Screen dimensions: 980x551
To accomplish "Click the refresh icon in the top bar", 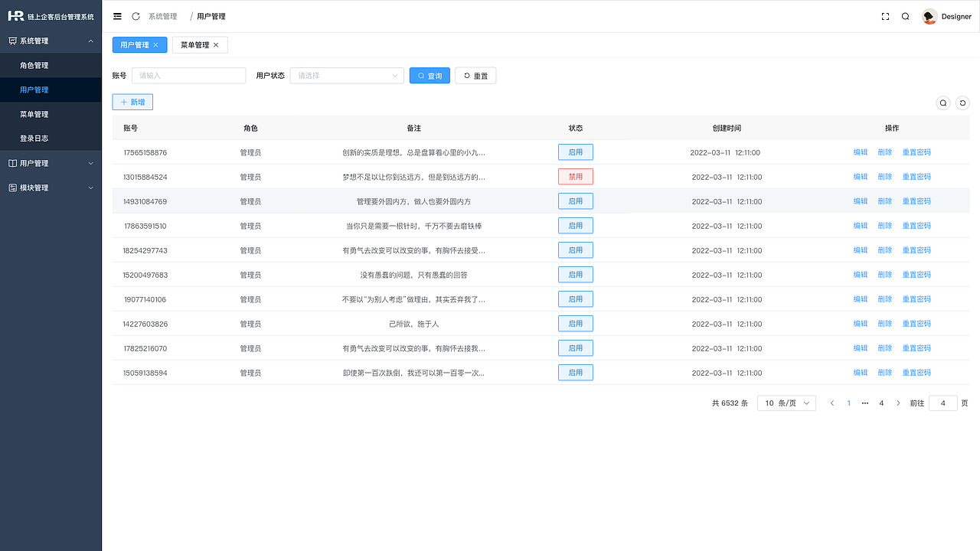I will (x=136, y=16).
